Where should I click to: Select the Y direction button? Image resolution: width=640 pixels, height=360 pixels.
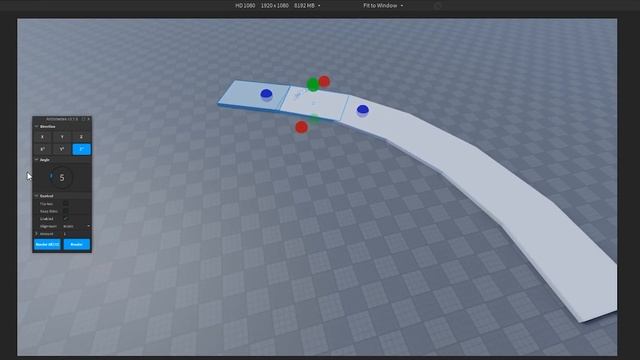click(62, 137)
